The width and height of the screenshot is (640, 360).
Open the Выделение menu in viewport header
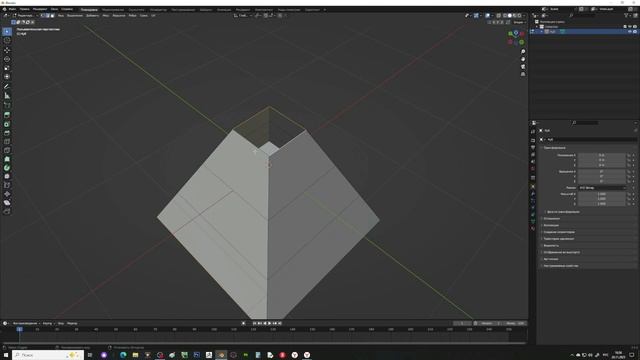[75, 16]
